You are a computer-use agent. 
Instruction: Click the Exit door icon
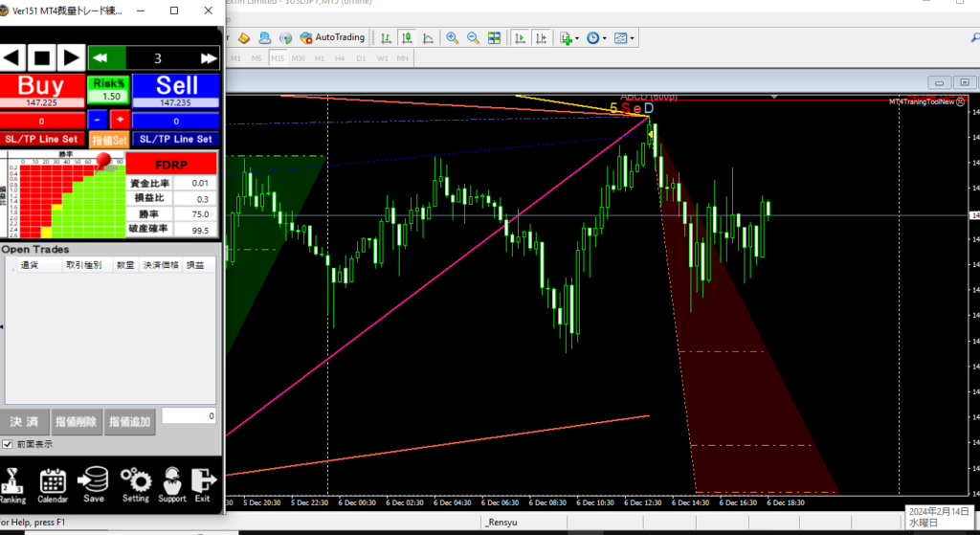(203, 485)
